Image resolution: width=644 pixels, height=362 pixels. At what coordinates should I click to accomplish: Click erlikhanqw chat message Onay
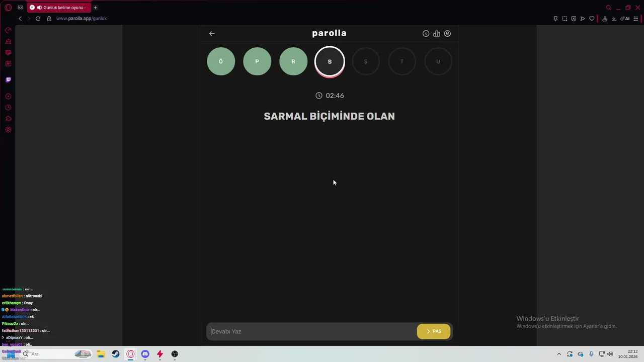pyautogui.click(x=17, y=303)
